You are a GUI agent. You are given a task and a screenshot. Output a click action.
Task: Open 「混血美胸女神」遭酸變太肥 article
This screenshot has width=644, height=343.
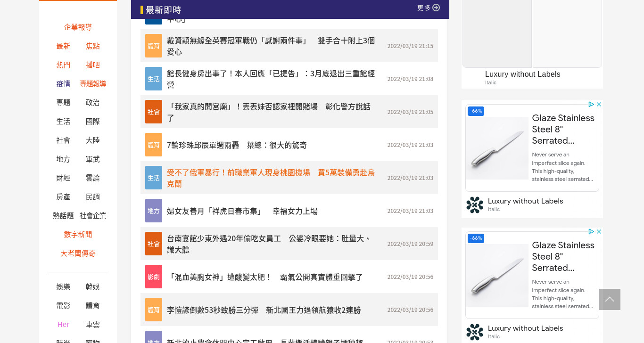(265, 277)
